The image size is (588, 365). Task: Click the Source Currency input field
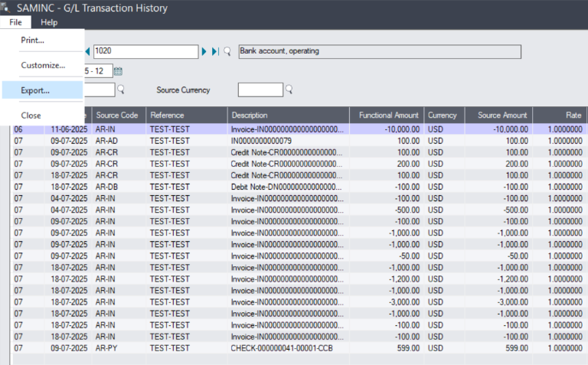[x=260, y=90]
